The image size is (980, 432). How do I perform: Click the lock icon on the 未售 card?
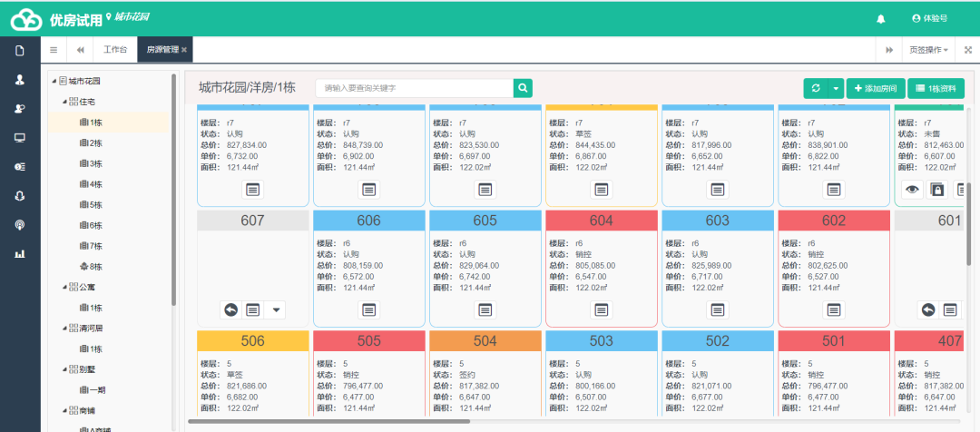click(x=936, y=190)
